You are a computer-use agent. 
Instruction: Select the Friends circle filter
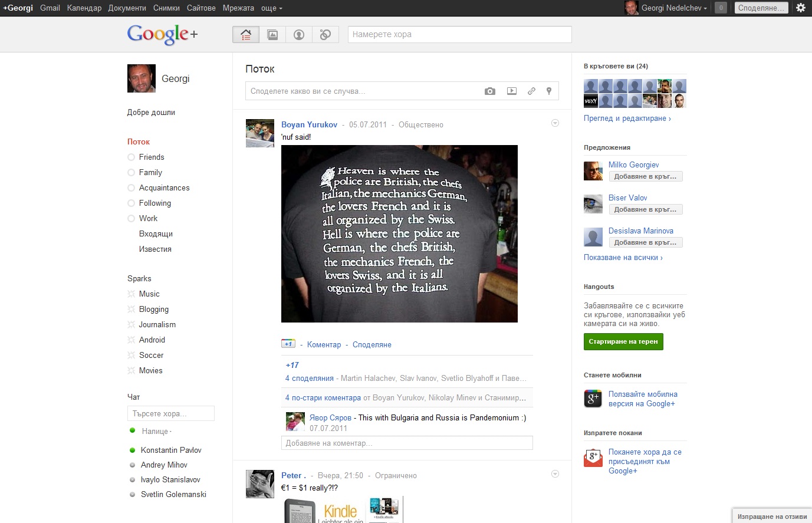152,157
